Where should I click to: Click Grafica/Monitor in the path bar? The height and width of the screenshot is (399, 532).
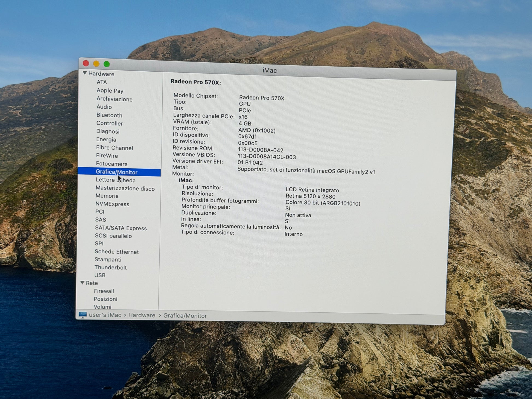pyautogui.click(x=185, y=316)
